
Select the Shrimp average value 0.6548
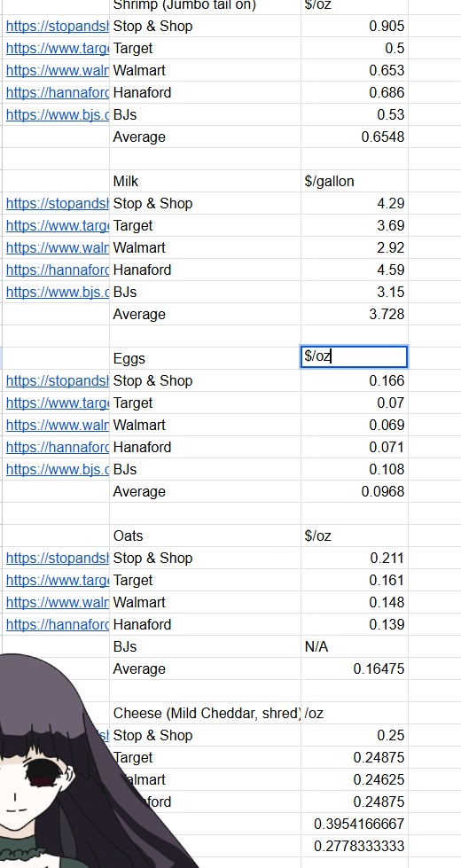355,137
